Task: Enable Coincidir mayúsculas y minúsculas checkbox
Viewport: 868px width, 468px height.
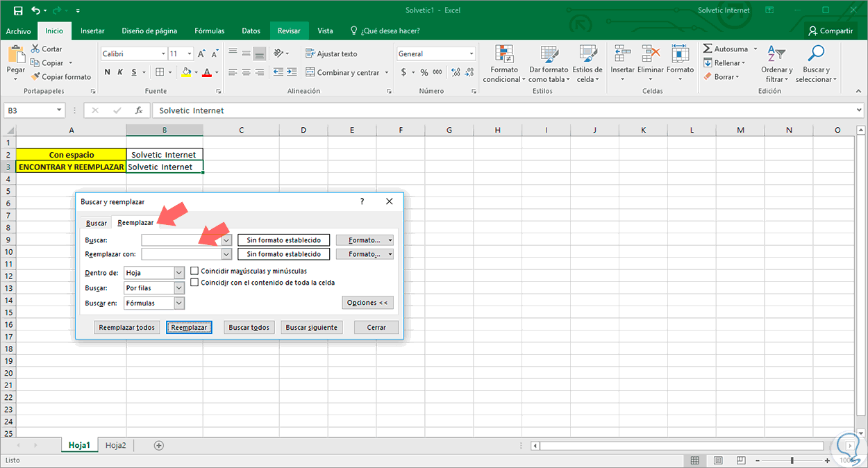Action: 195,271
